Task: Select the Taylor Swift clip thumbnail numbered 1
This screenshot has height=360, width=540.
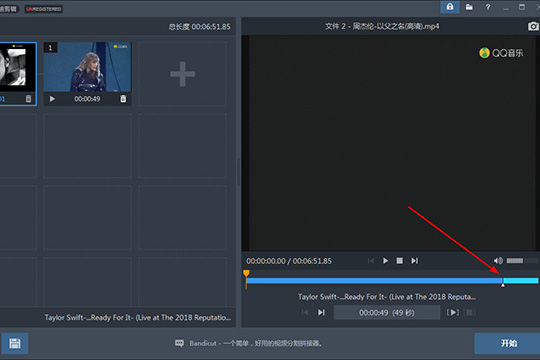Action: (87, 67)
